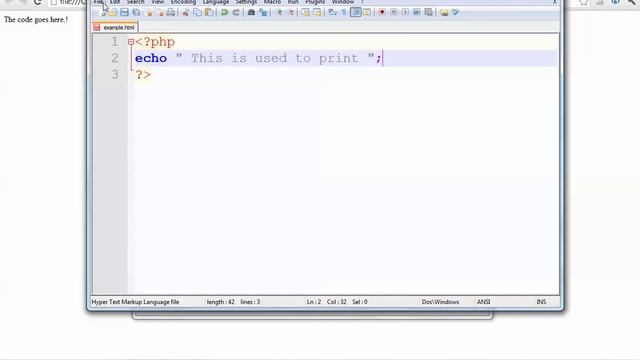Toggle the highlighted indent guide button
The image size is (640, 360).
click(356, 13)
